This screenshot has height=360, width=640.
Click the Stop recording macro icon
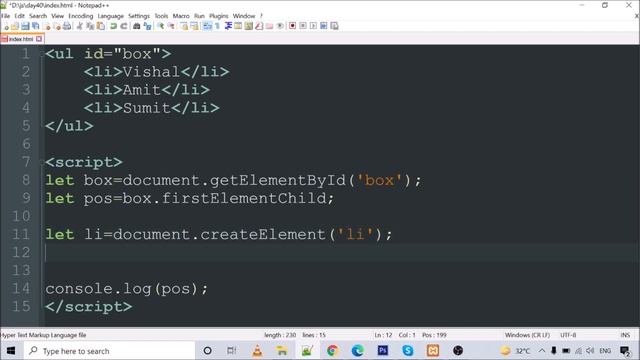click(x=303, y=26)
